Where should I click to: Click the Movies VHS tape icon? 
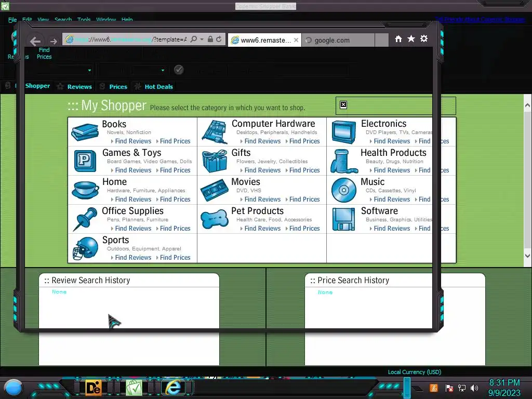coord(215,190)
